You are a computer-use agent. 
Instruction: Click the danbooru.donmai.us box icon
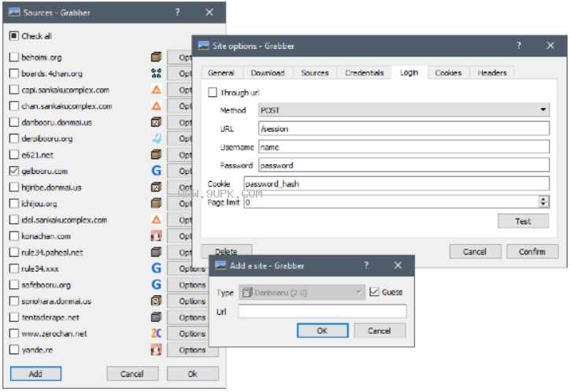pos(156,122)
